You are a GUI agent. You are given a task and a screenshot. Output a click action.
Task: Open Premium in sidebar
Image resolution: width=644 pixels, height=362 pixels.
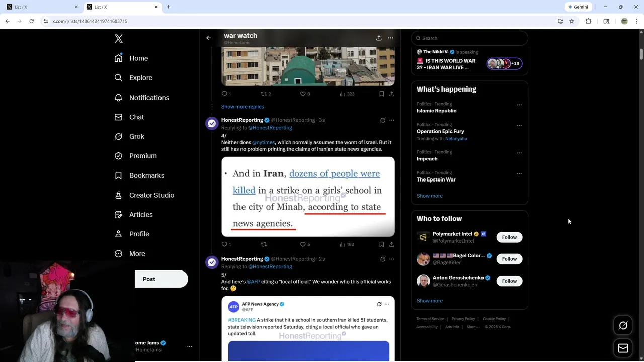(x=136, y=156)
